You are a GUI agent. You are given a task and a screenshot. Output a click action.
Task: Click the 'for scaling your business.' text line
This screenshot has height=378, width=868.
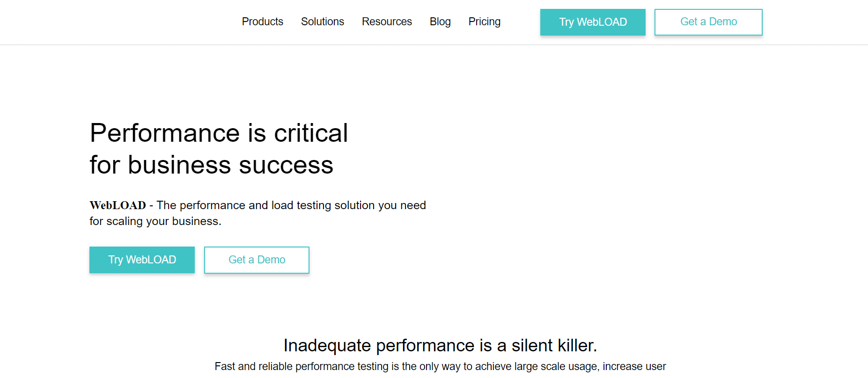point(155,221)
